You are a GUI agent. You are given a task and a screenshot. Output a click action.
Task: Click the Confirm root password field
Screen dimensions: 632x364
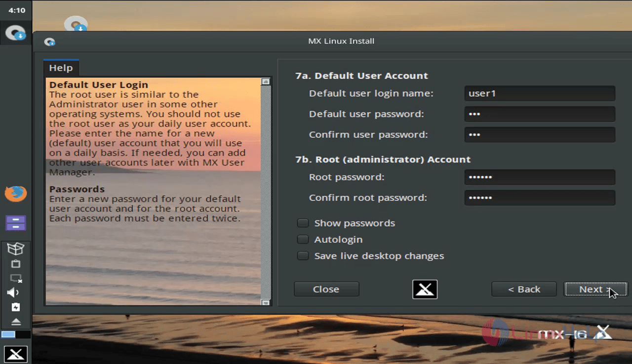[540, 198]
